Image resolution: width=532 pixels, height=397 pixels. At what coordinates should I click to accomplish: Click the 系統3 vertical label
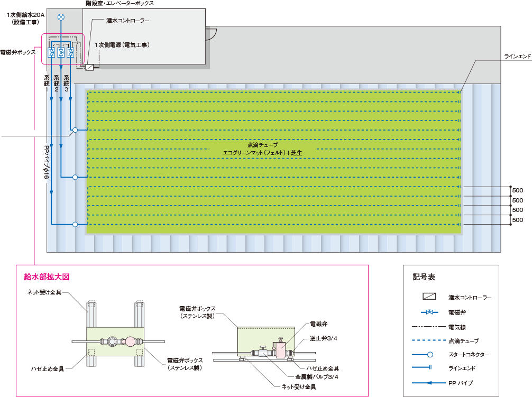[x=67, y=84]
